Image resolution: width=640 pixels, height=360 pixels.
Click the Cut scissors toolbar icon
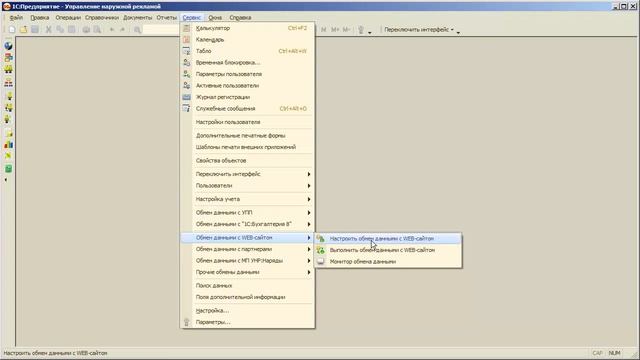tap(49, 29)
